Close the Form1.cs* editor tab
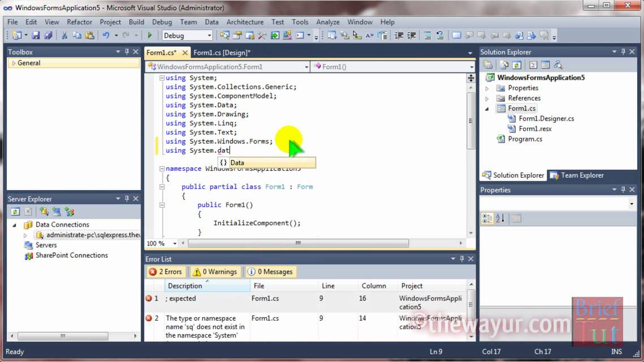The image size is (644, 362). tap(185, 53)
